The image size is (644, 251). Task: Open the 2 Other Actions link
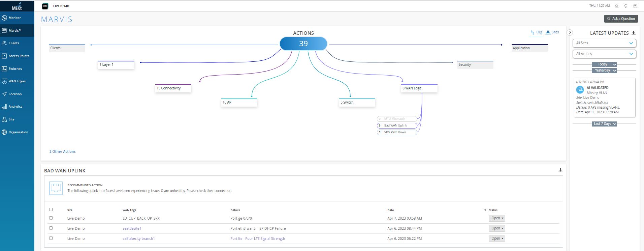click(x=63, y=151)
